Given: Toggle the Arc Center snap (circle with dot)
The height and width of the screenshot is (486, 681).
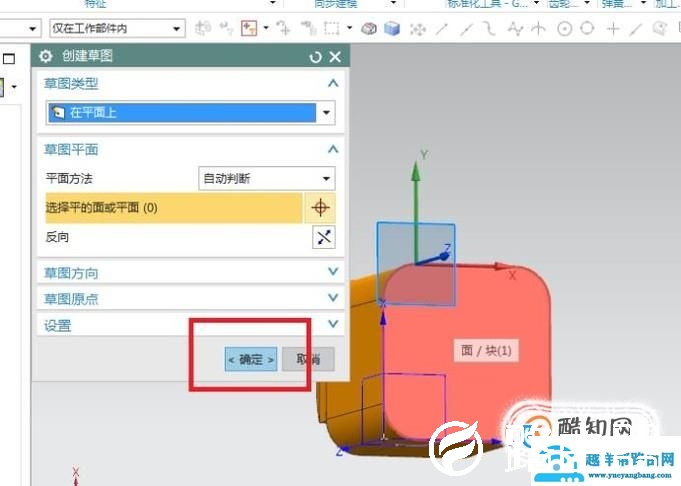Looking at the screenshot, I should point(565,29).
